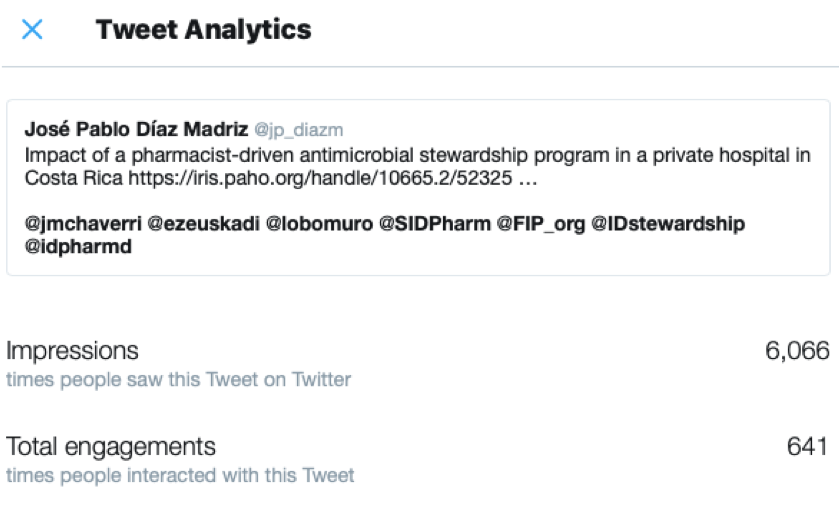Viewport: 839px width, 510px height.
Task: Open the iris.paho.org article link
Action: click(333, 178)
